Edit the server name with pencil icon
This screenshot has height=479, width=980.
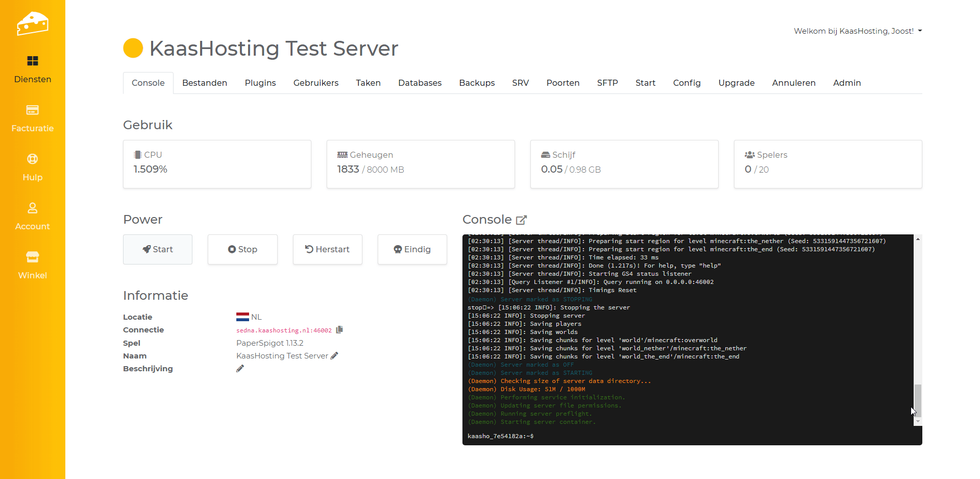[x=334, y=356]
